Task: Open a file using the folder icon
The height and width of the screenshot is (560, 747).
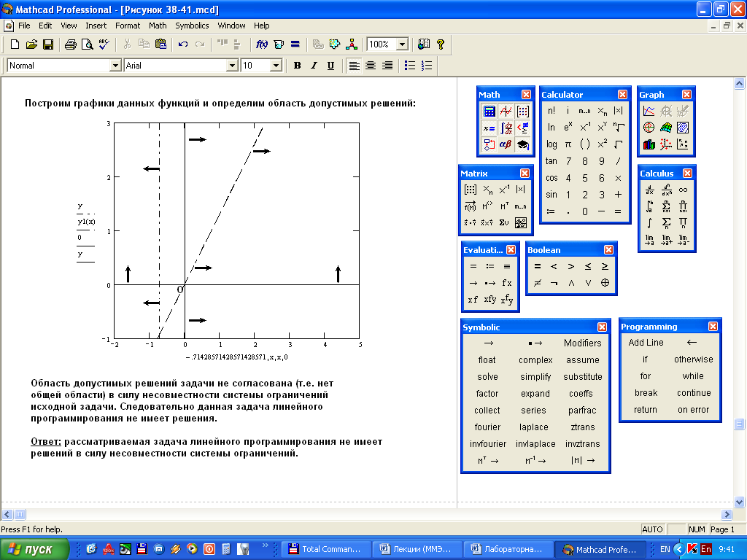Action: pyautogui.click(x=31, y=44)
